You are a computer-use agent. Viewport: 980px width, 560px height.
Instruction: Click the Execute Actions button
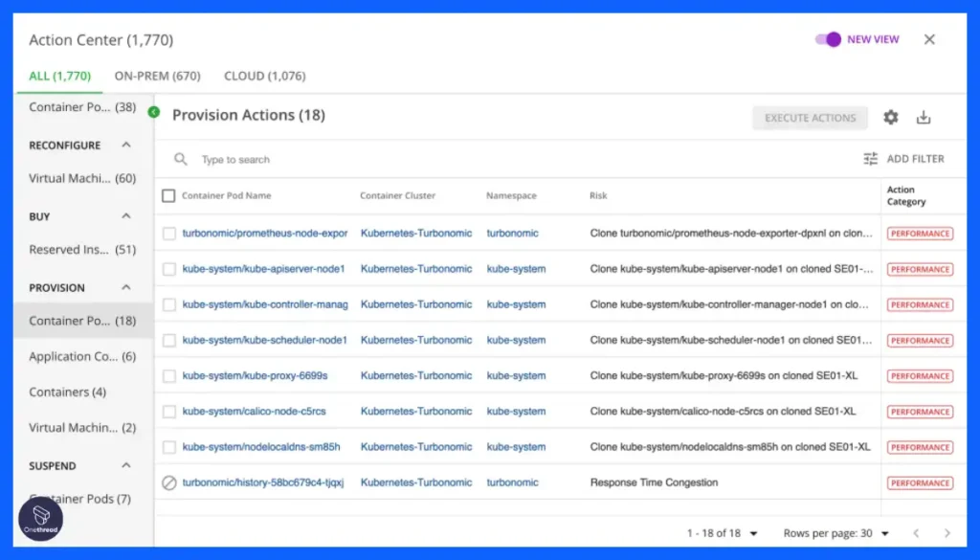pos(810,118)
